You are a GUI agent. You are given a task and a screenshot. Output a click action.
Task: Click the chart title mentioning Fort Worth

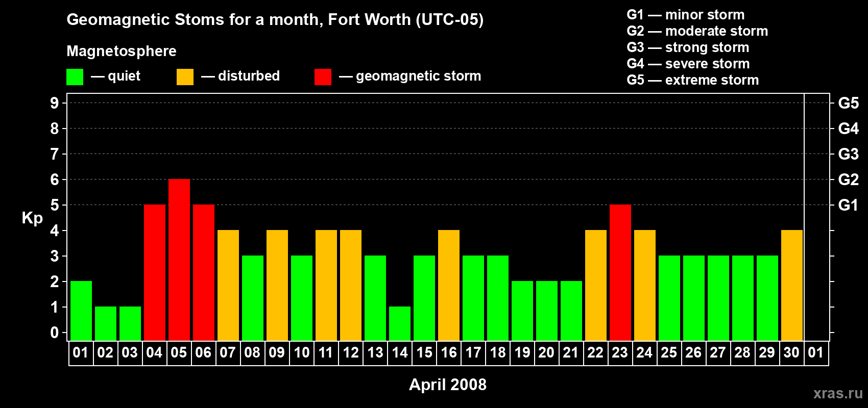tap(275, 20)
